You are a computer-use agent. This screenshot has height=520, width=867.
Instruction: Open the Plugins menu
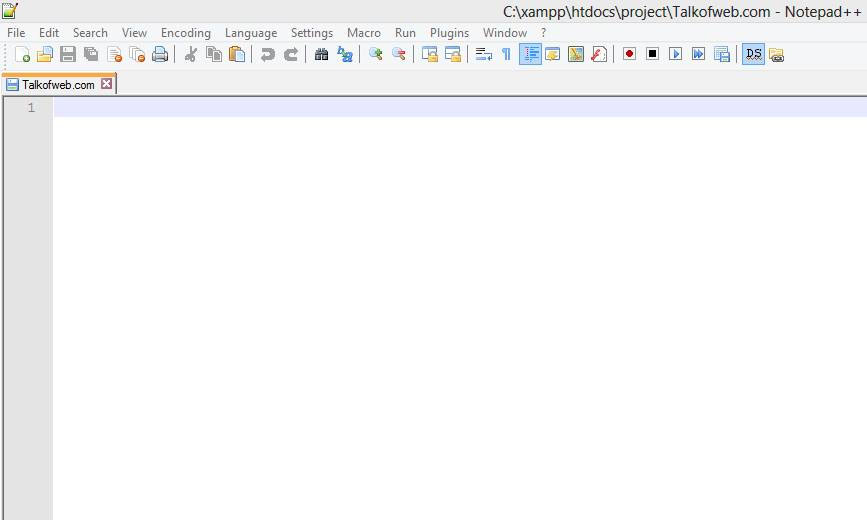click(x=449, y=33)
